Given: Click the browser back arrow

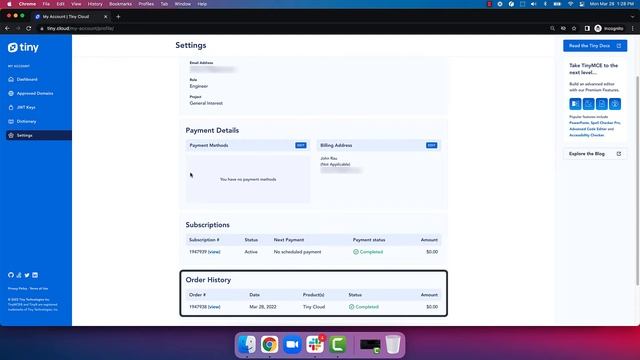Looking at the screenshot, I should [x=7, y=28].
